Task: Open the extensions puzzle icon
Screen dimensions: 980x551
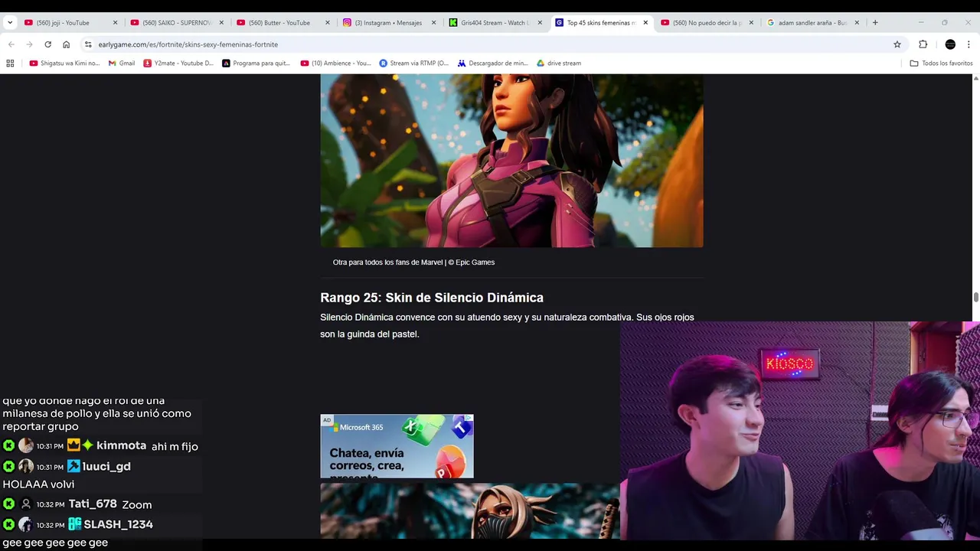Action: coord(923,44)
